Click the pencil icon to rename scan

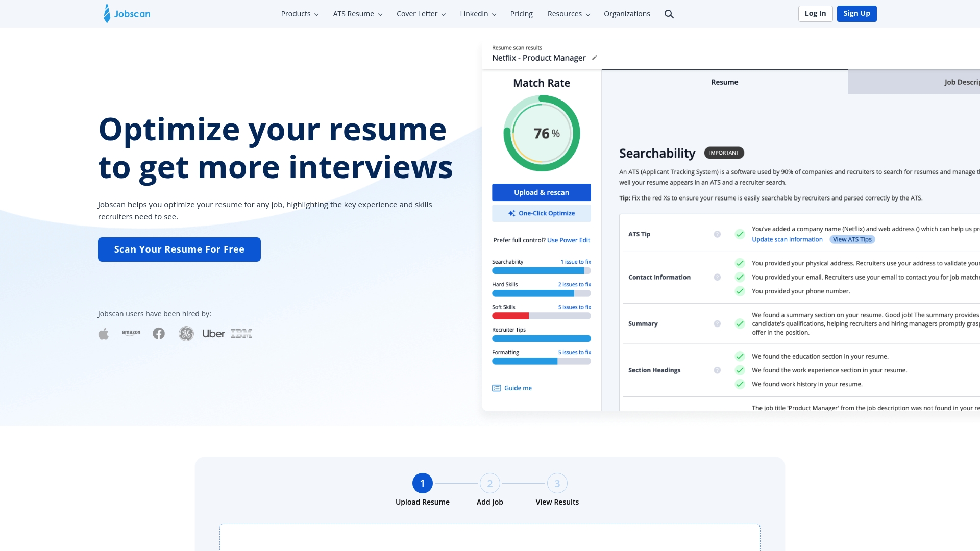(594, 58)
